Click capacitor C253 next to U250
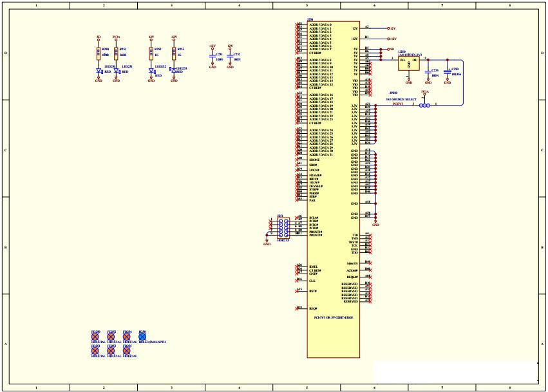The width and height of the screenshot is (548, 392). click(428, 72)
